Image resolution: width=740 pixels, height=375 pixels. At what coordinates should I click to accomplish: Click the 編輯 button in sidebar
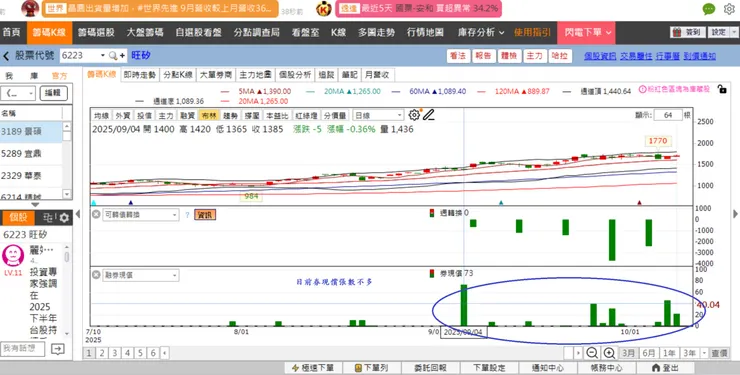coord(53,93)
